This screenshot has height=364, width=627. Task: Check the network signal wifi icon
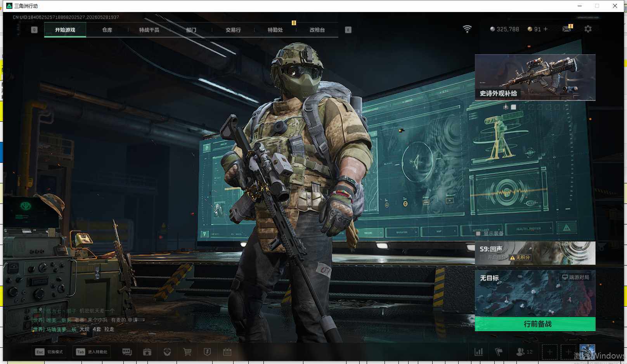click(x=467, y=29)
